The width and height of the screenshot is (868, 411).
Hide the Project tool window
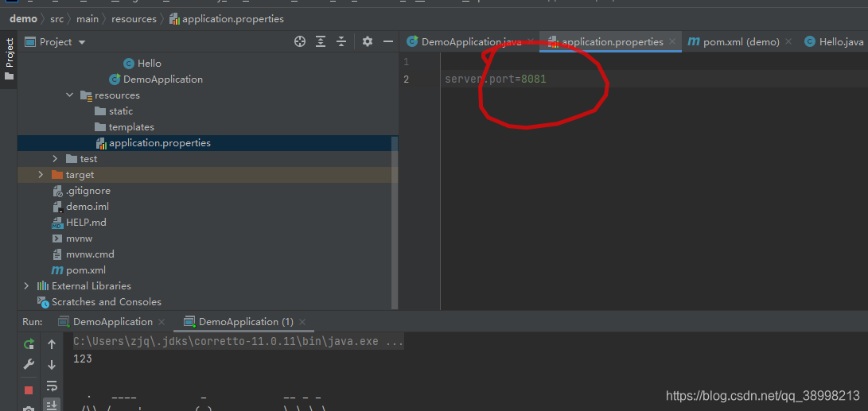tap(388, 41)
